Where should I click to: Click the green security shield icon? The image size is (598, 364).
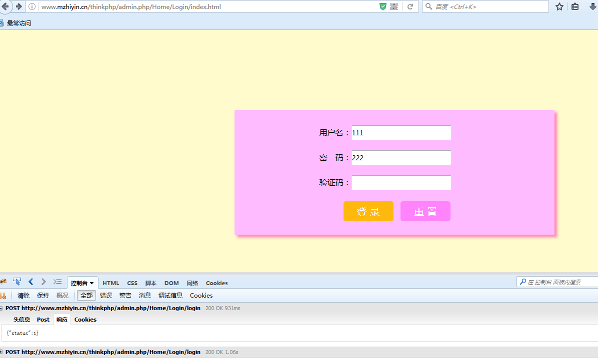pos(383,6)
